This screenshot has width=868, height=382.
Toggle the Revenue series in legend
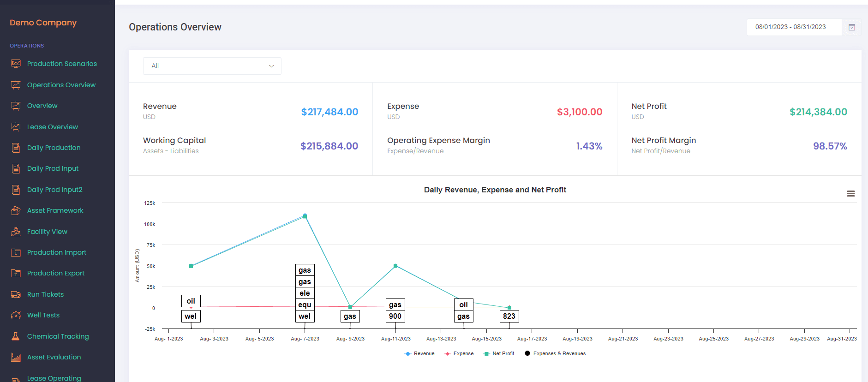click(x=419, y=354)
